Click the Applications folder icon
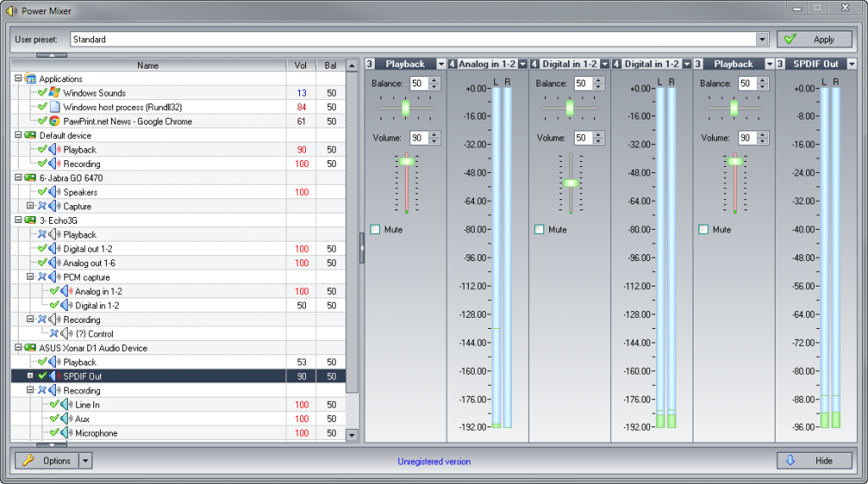The width and height of the screenshot is (868, 484). coord(31,79)
